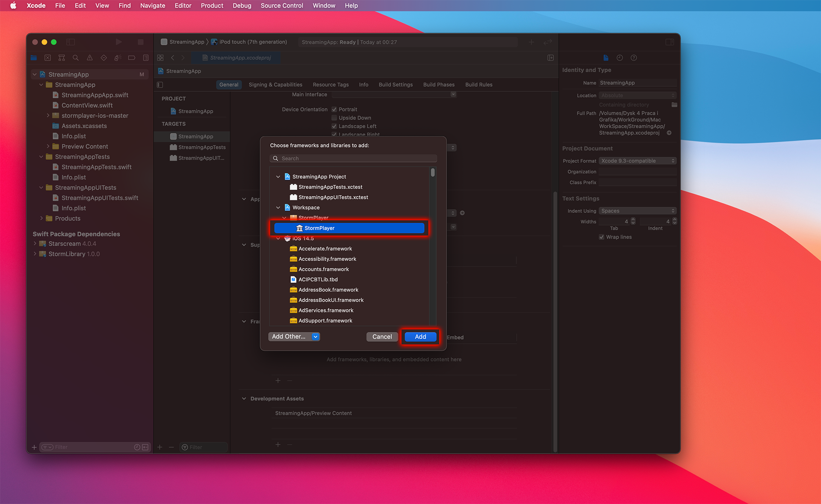Click the Cancel button in dialog
This screenshot has height=504, width=821.
pos(382,337)
